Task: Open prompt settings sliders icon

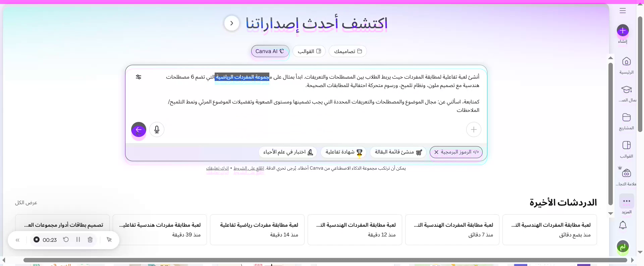Action: click(139, 77)
